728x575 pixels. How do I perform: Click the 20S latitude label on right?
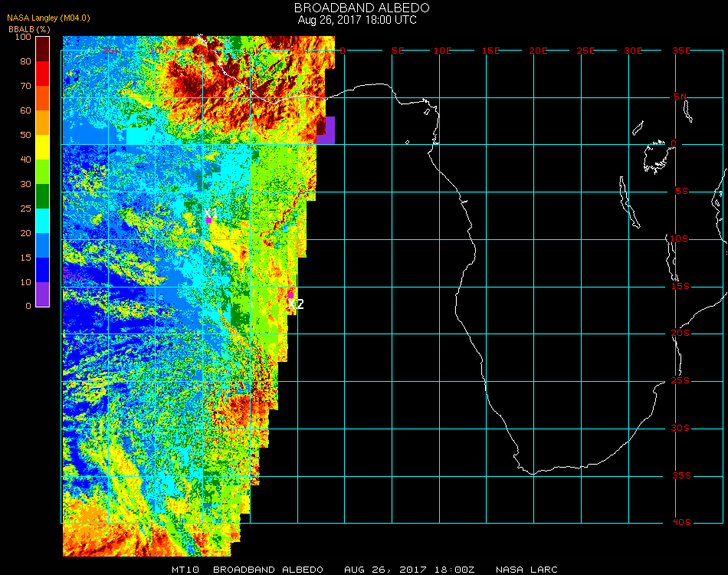pos(681,333)
